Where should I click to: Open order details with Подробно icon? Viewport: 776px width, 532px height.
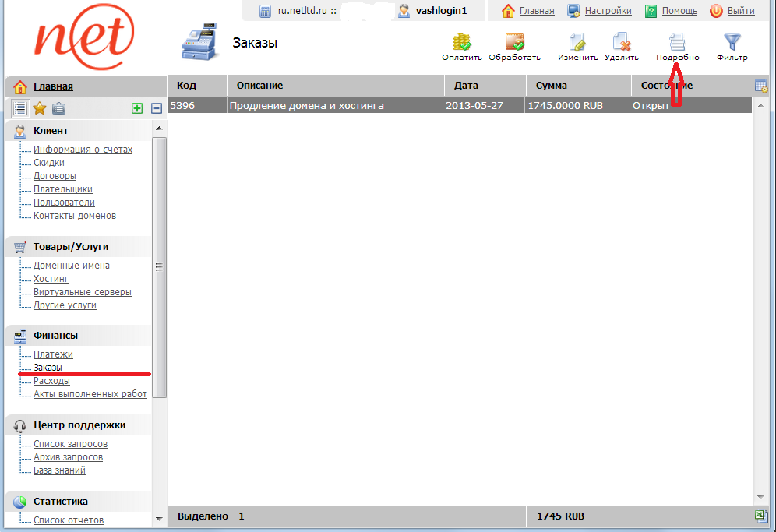(677, 42)
